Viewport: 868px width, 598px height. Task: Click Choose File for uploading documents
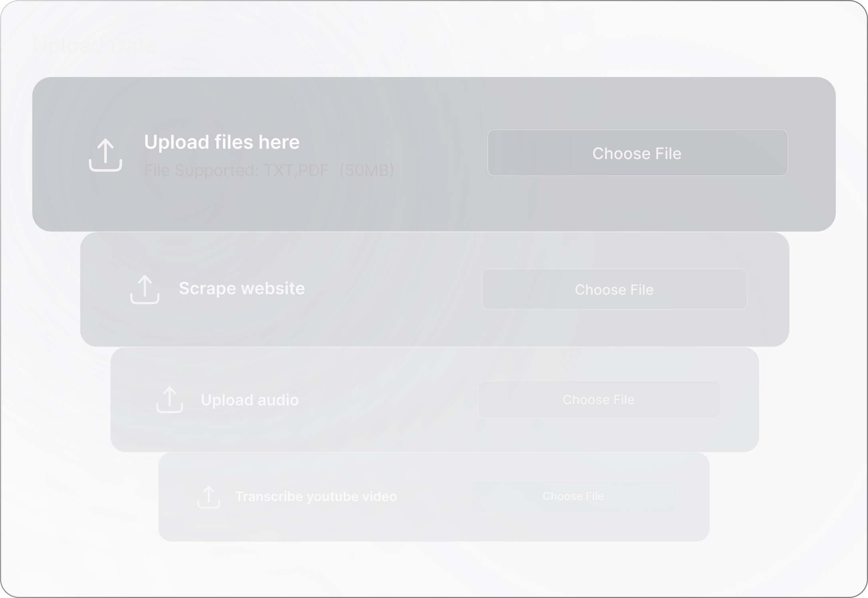[x=637, y=153]
